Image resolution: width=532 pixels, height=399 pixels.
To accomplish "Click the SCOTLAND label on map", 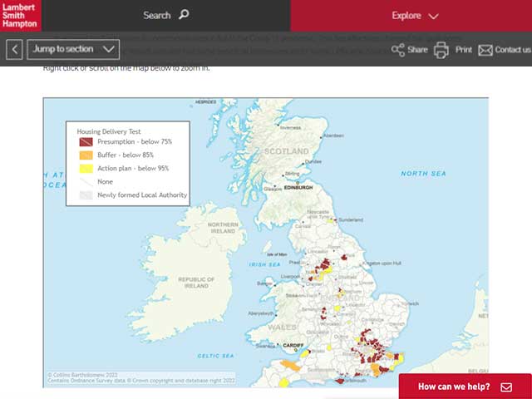I will pyautogui.click(x=286, y=151).
